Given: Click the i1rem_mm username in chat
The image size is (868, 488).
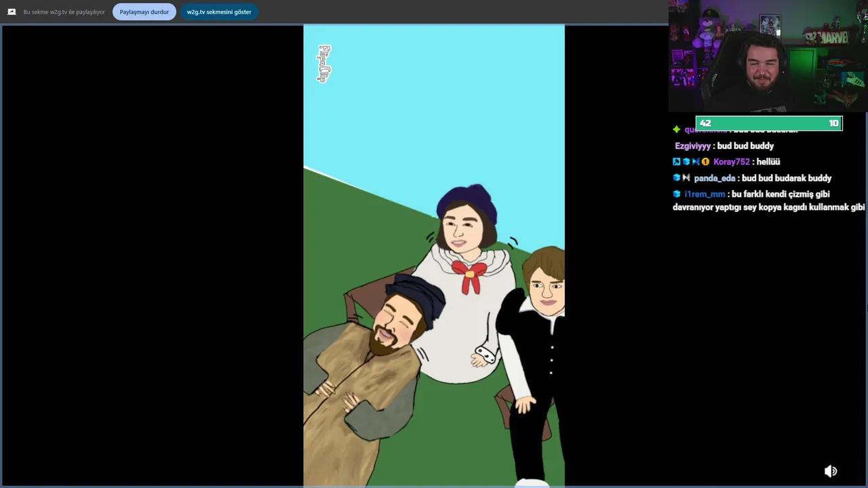Looking at the screenshot, I should coord(705,195).
